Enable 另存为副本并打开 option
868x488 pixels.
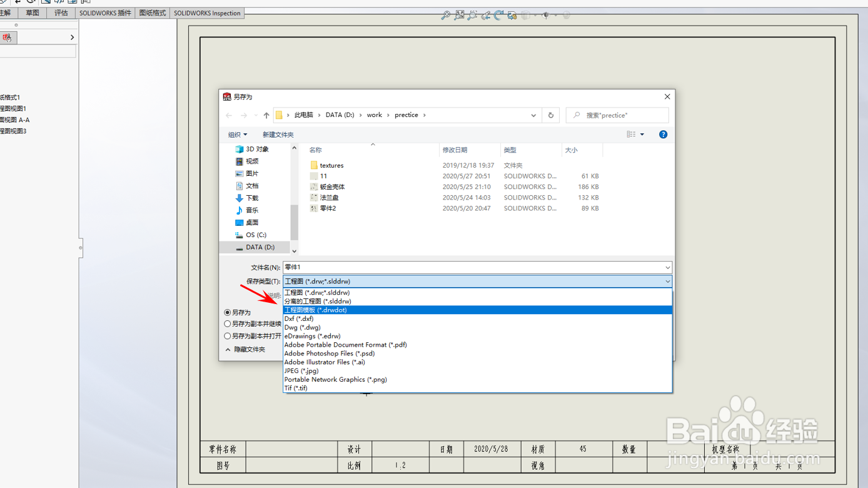coord(226,335)
